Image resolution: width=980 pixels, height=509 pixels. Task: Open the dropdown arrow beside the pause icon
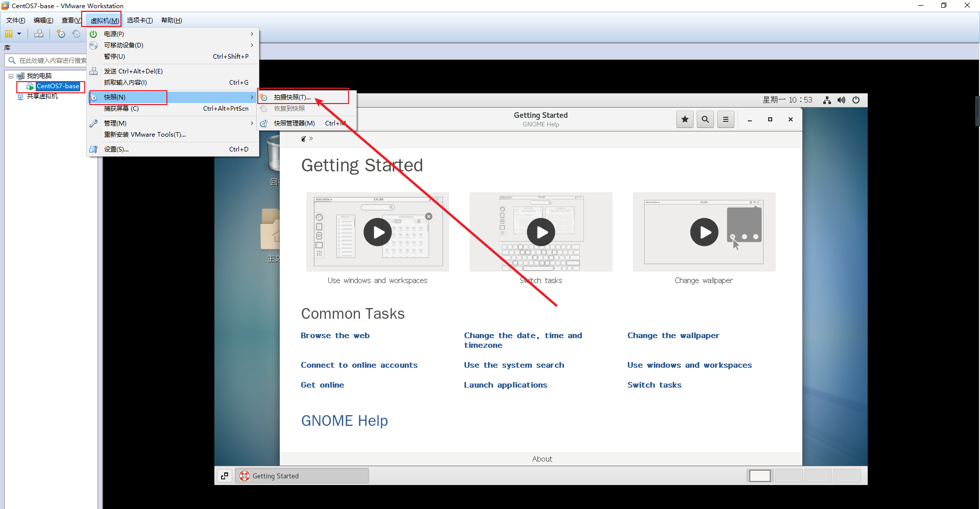click(19, 34)
